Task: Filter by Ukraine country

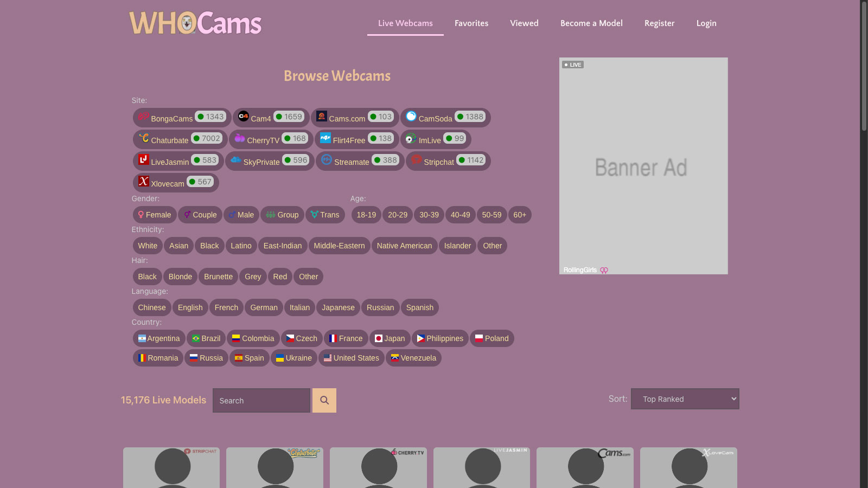Action: [294, 358]
